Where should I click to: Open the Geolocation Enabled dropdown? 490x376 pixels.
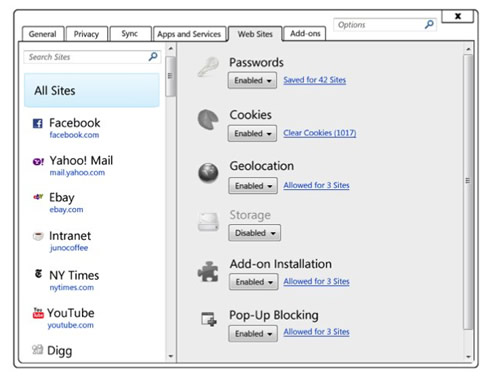coord(253,186)
